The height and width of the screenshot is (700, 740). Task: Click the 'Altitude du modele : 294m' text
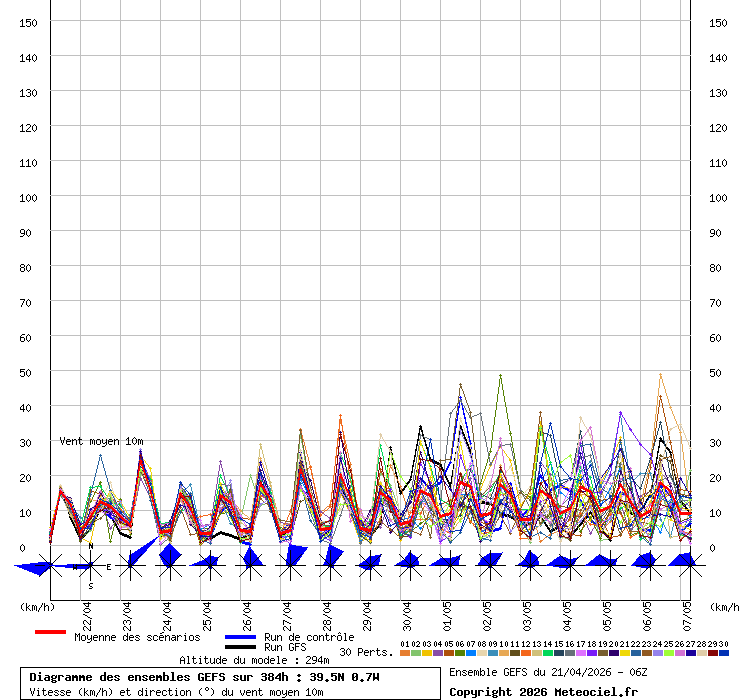(254, 660)
